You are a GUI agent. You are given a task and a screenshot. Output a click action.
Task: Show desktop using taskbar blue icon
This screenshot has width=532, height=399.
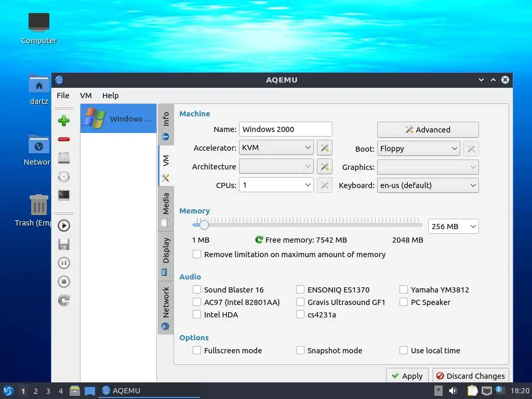tap(89, 391)
